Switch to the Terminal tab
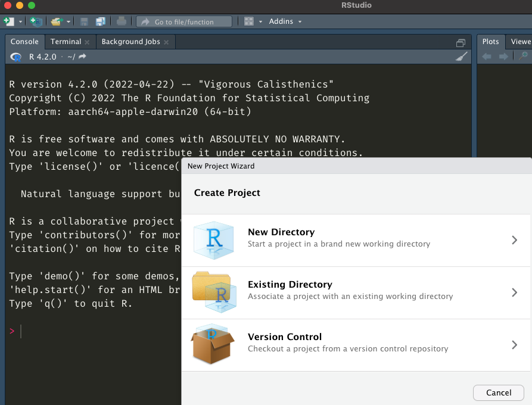Screen dimensions: 532x405 66,42
